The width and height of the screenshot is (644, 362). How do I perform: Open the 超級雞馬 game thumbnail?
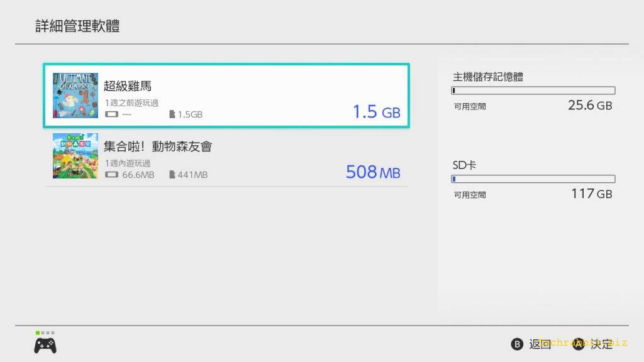tap(75, 96)
